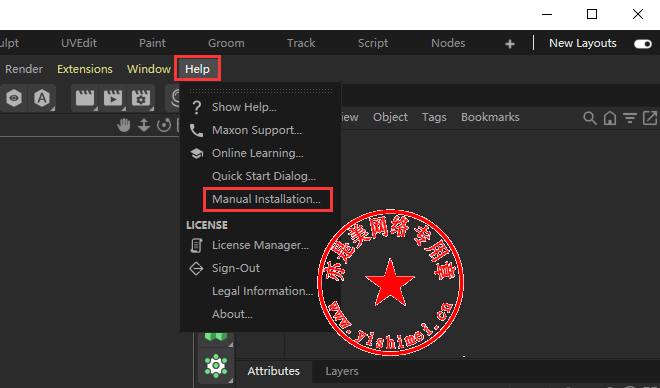Open the Help menu
Viewport: 660px width, 388px height.
pyautogui.click(x=197, y=69)
